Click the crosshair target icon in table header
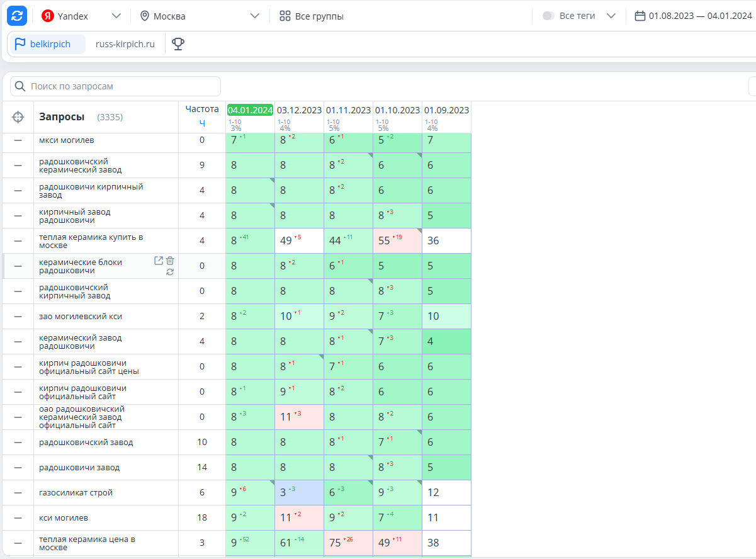Image resolution: width=756 pixels, height=559 pixels. pos(18,117)
